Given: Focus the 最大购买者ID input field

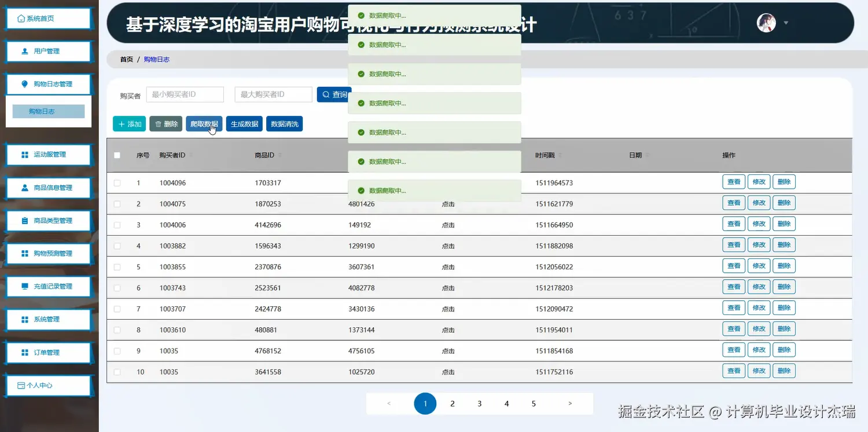Looking at the screenshot, I should [x=273, y=94].
